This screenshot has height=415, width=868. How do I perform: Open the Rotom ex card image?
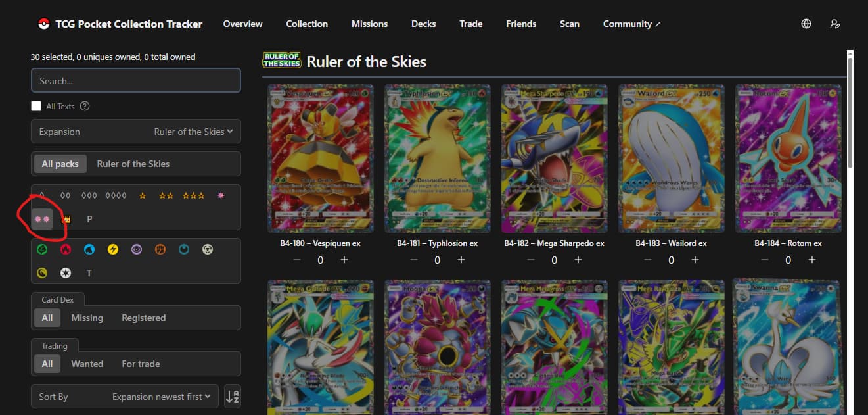(x=788, y=159)
